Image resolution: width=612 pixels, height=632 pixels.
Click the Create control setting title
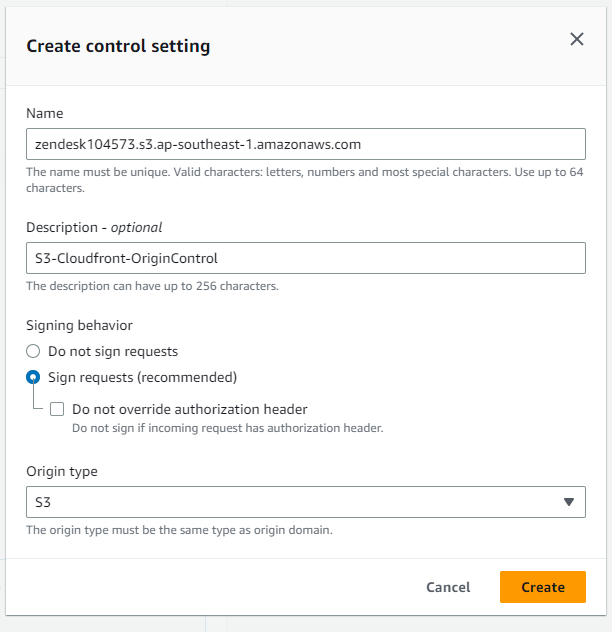coord(118,46)
